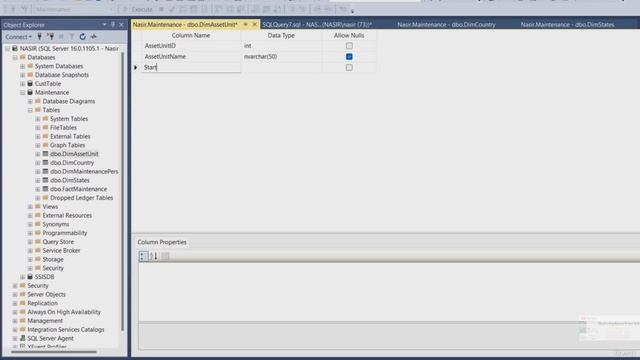The width and height of the screenshot is (640, 360).
Task: Open Activity Monitor icon in Object Explorer toolbar
Action: (x=93, y=37)
